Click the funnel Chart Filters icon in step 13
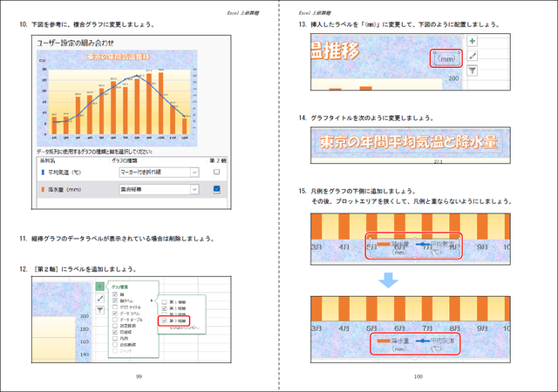The image size is (558, 392). tap(472, 71)
